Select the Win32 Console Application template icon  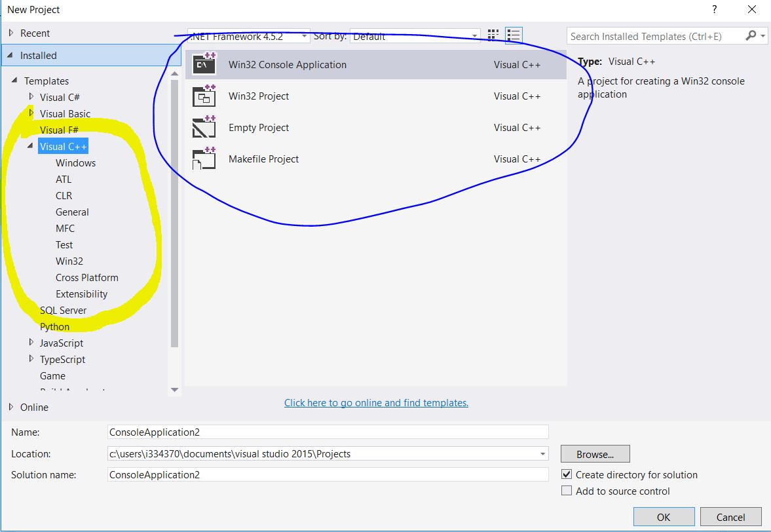click(x=204, y=64)
